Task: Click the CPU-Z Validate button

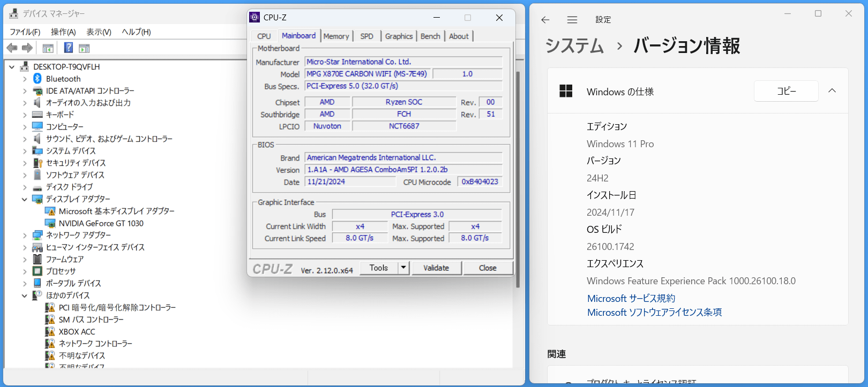Action: (436, 268)
